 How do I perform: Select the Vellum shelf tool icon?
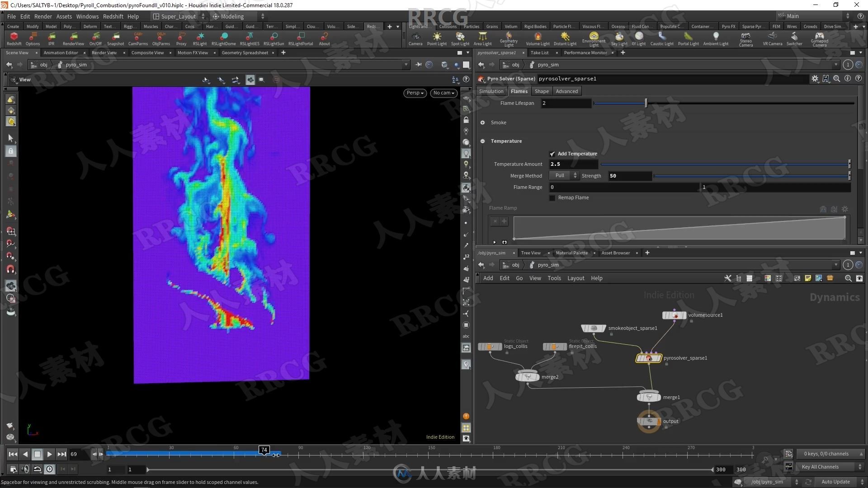pyautogui.click(x=511, y=26)
